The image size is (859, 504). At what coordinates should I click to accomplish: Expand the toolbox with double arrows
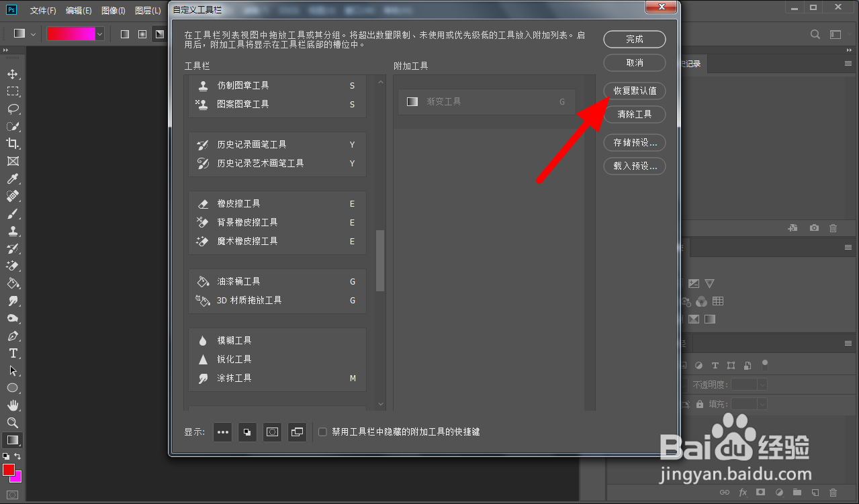5,50
